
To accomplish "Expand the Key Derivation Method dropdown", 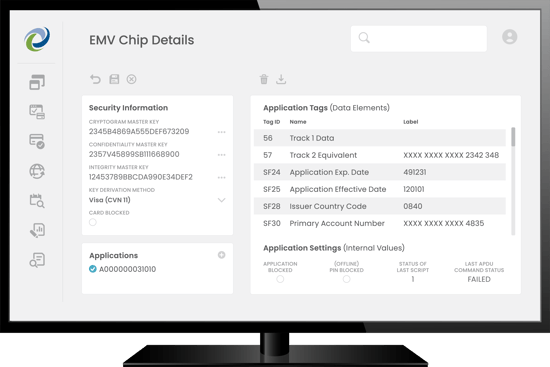I will point(221,200).
